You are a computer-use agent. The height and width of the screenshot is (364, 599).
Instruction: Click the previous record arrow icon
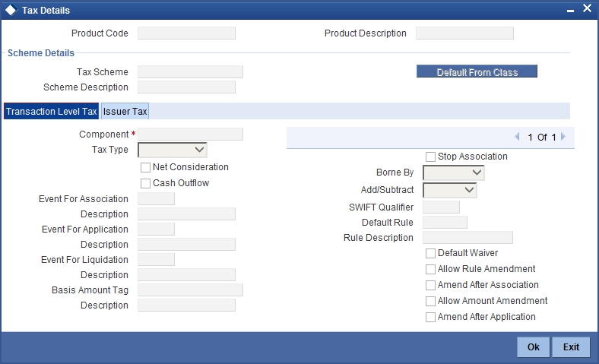(x=518, y=138)
